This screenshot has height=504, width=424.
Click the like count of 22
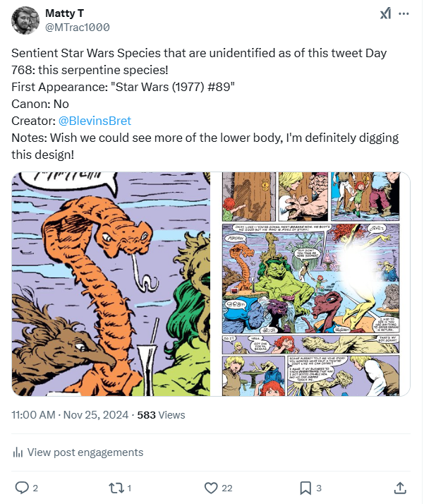click(226, 488)
